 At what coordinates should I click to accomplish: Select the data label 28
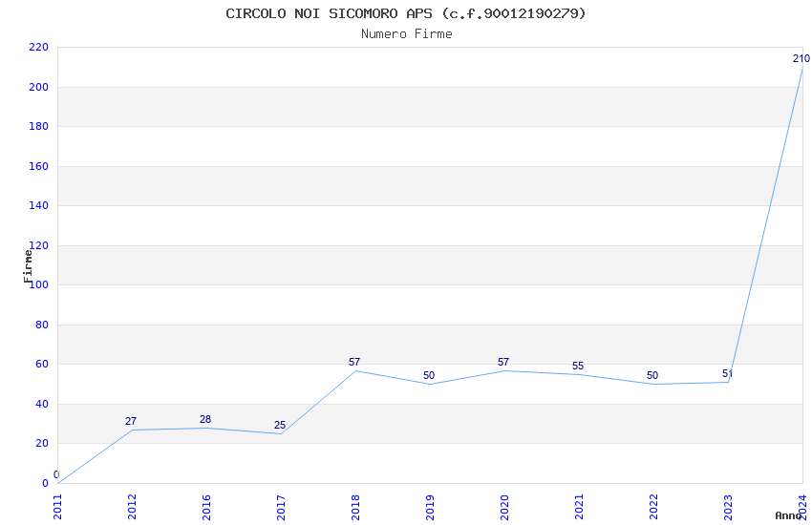pyautogui.click(x=205, y=419)
